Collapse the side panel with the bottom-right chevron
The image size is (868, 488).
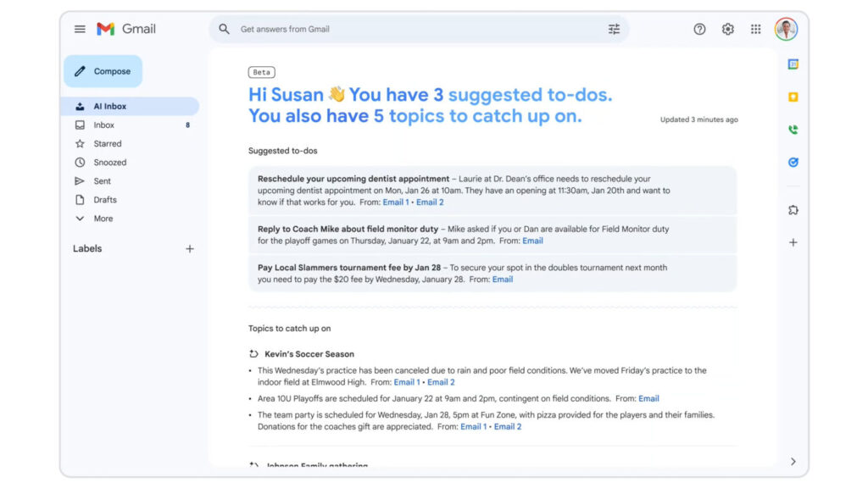(792, 461)
